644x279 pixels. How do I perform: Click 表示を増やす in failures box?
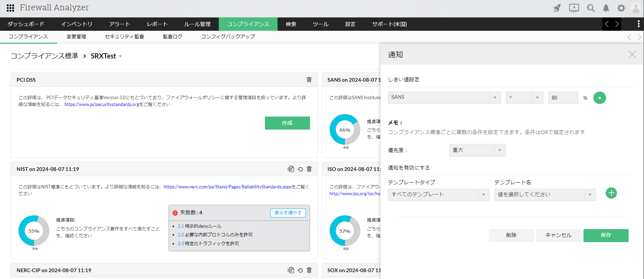point(288,213)
